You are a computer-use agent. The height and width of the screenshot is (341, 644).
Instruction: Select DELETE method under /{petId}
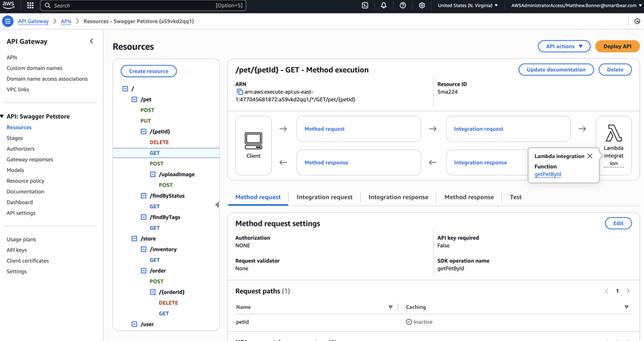pos(159,142)
